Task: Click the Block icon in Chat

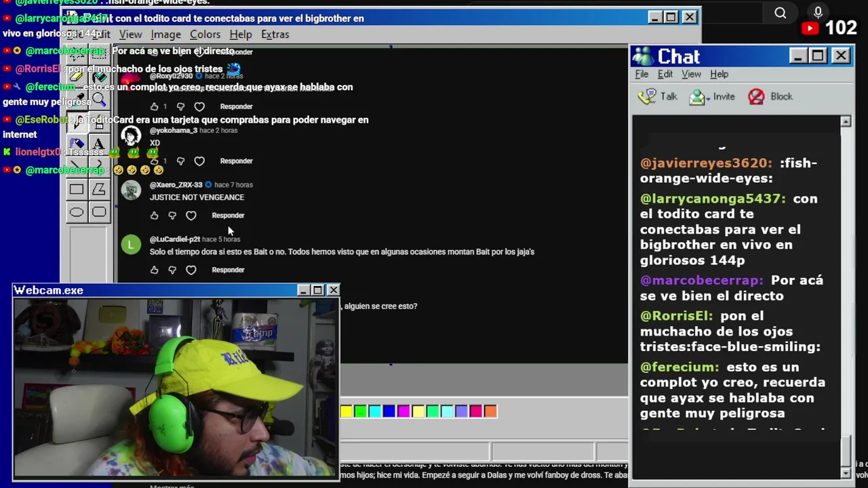Action: pos(756,97)
